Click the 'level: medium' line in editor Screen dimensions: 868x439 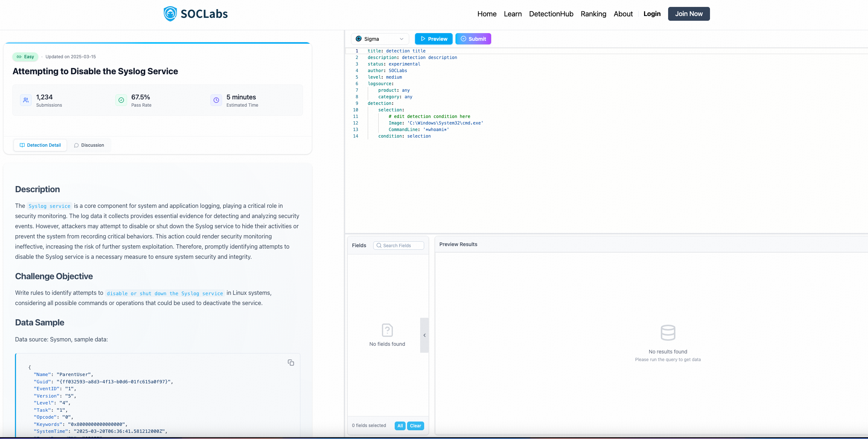coord(385,77)
